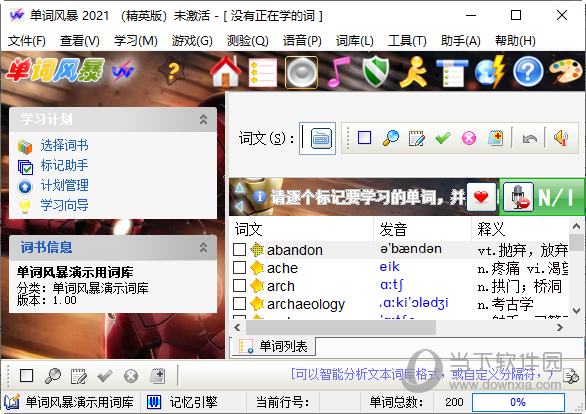The width and height of the screenshot is (586, 414).
Task: Check the box for ache
Action: [x=239, y=268]
